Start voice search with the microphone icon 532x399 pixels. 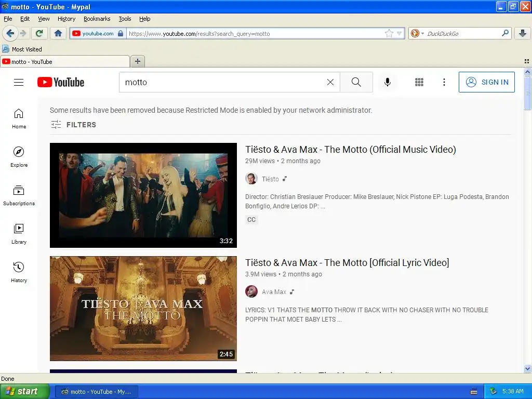[388, 82]
